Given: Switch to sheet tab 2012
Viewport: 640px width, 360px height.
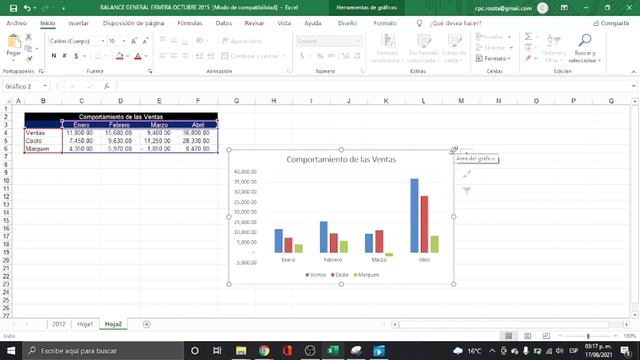Looking at the screenshot, I should (58, 324).
